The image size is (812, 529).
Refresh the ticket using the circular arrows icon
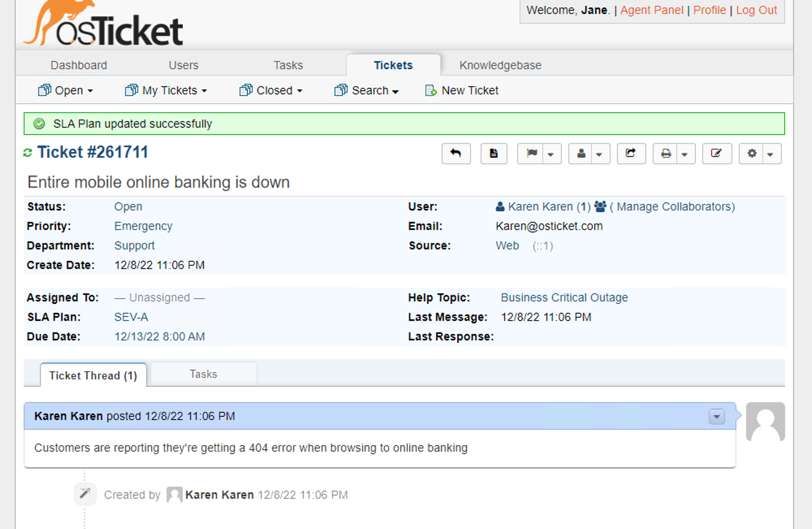click(27, 152)
